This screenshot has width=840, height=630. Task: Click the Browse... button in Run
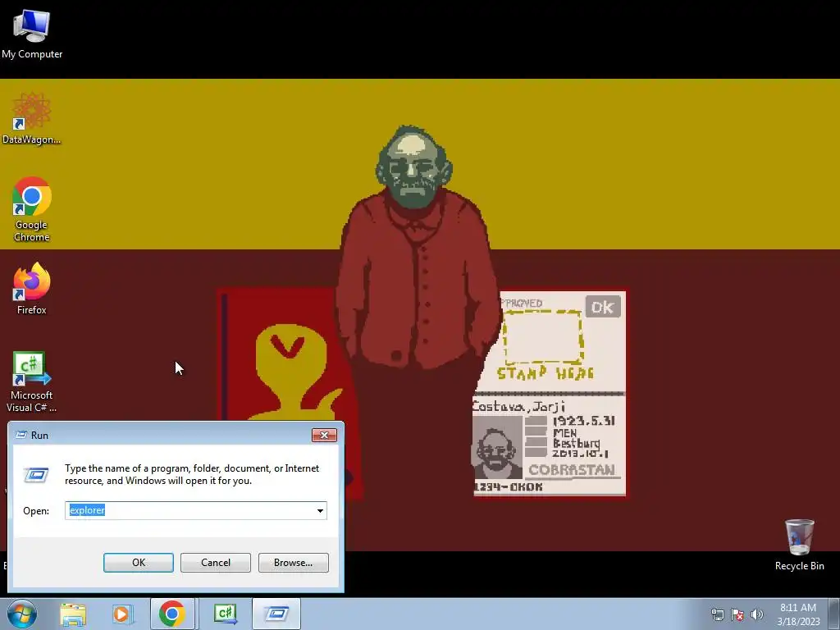(293, 563)
